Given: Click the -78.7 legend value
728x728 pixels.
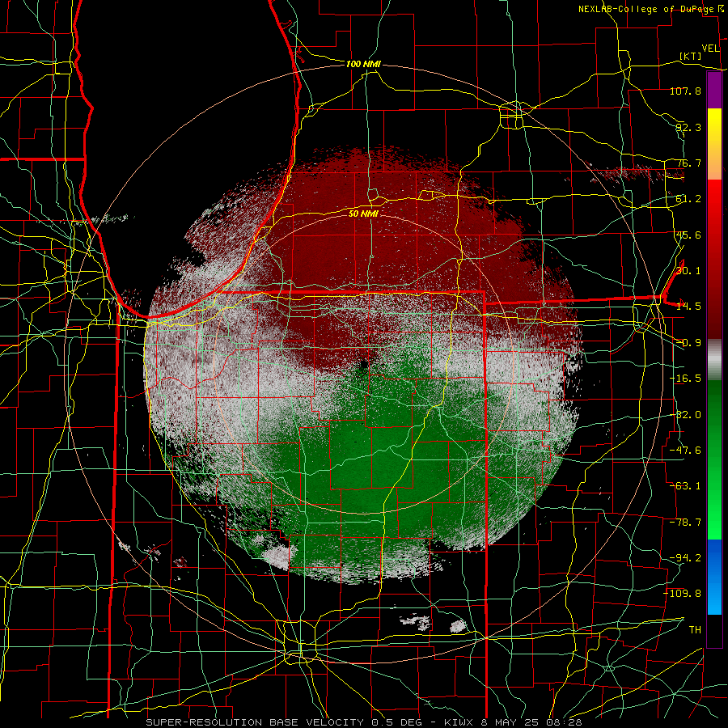Looking at the screenshot, I should point(685,523).
